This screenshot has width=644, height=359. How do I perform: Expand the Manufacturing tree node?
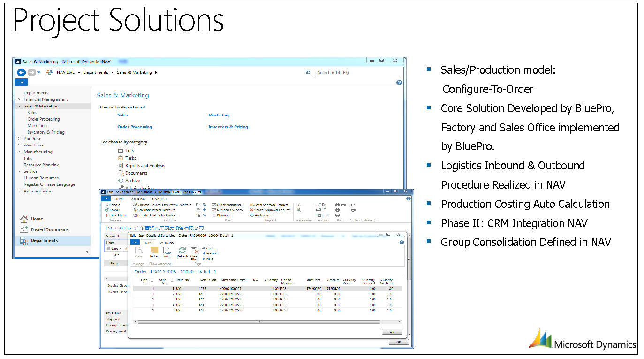[19, 152]
